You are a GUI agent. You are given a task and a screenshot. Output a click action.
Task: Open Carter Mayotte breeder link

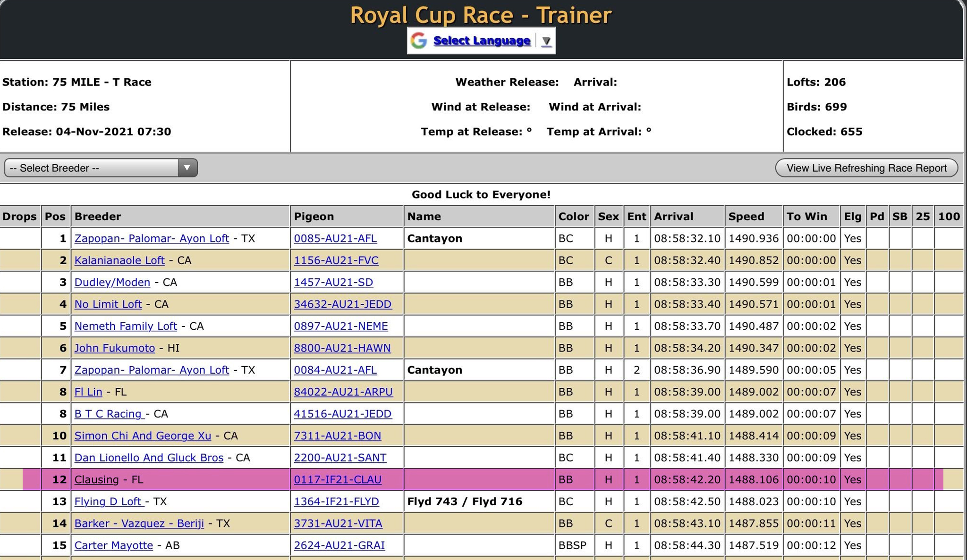point(114,545)
